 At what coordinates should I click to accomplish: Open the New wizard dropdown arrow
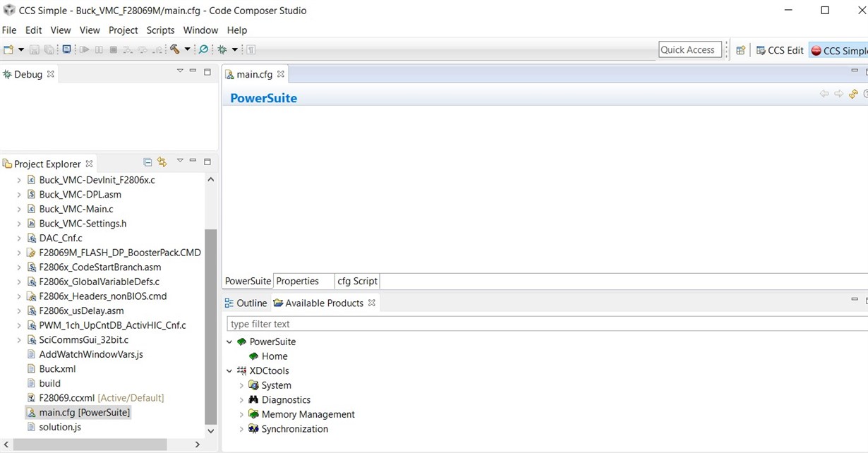[21, 49]
